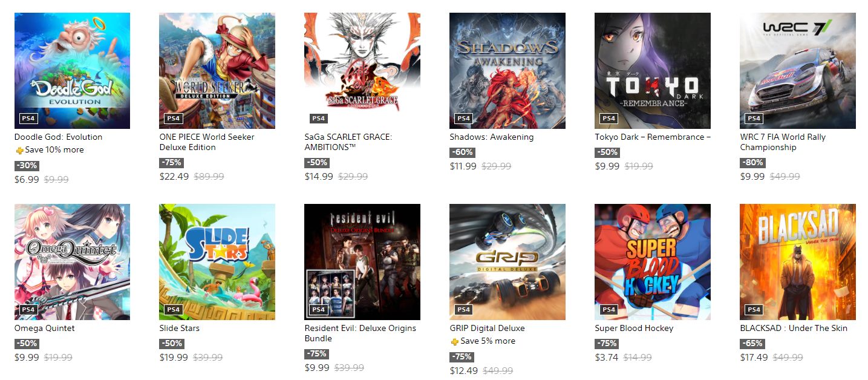Click the PS4 badge on SaGa Scarlet Grace cover
The width and height of the screenshot is (868, 380).
(x=318, y=118)
